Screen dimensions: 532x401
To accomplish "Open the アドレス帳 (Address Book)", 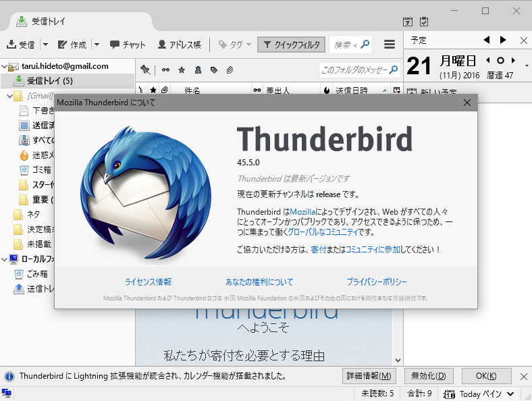I will [x=180, y=45].
